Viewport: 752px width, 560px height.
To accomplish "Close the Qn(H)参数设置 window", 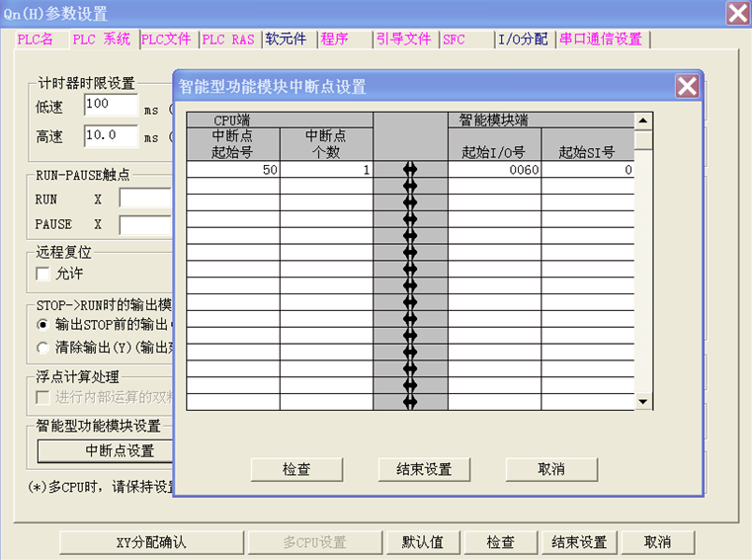I will point(737,13).
